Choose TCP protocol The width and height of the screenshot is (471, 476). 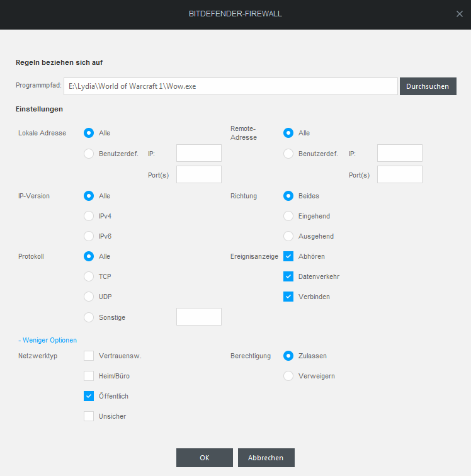(x=89, y=276)
